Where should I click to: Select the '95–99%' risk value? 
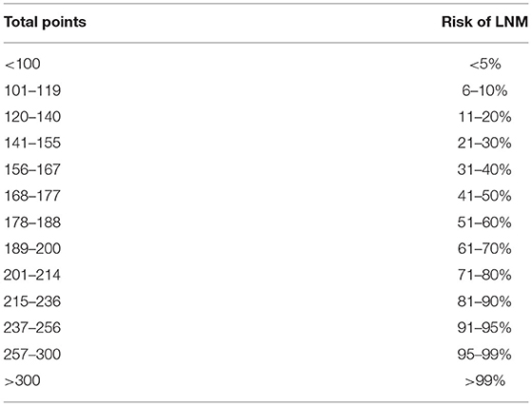[x=484, y=354]
